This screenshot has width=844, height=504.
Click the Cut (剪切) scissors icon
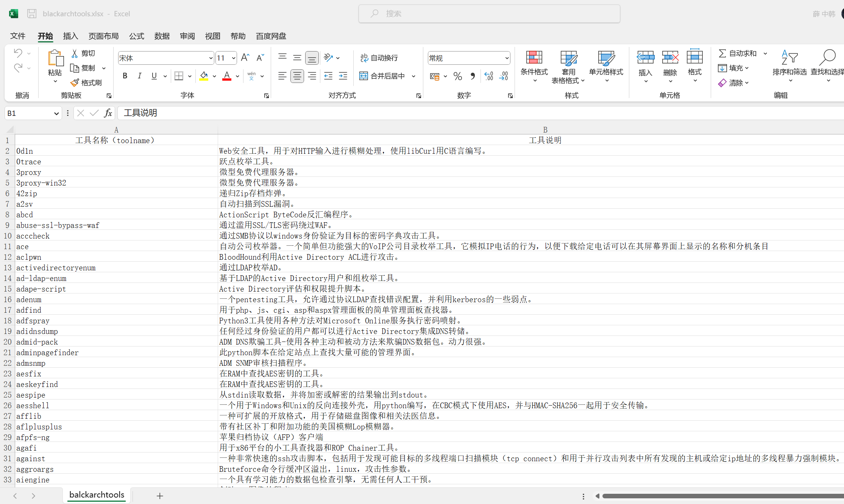click(75, 53)
